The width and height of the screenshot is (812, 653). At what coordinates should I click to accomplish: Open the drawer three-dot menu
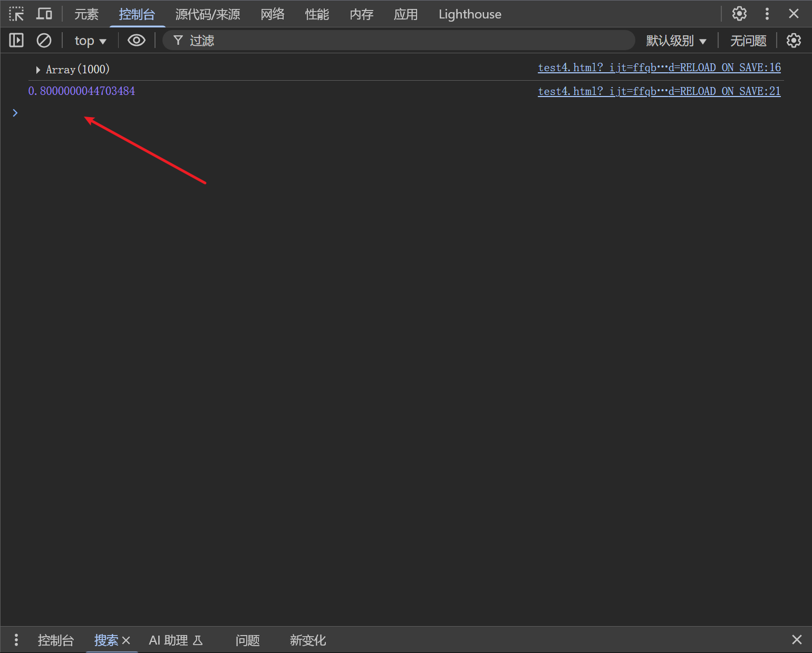pyautogui.click(x=16, y=640)
